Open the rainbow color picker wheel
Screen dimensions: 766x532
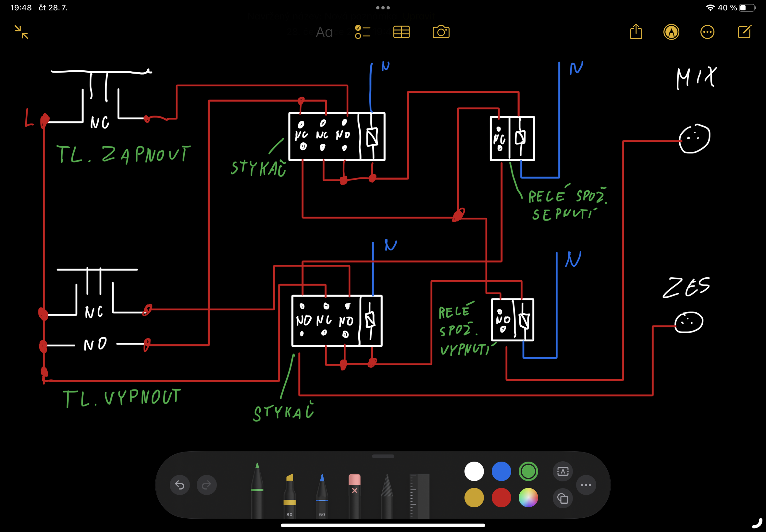[x=528, y=498]
